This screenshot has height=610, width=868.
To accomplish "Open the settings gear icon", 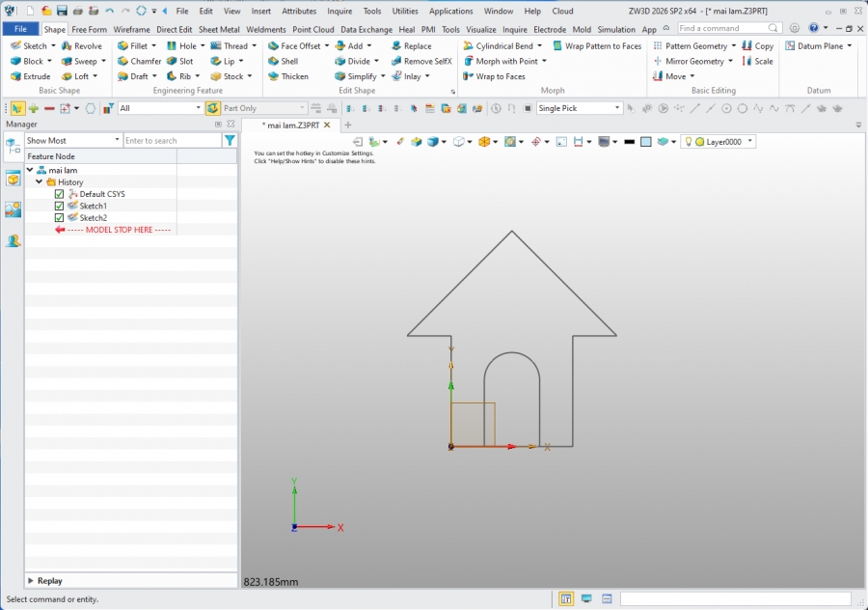I will coord(795,28).
